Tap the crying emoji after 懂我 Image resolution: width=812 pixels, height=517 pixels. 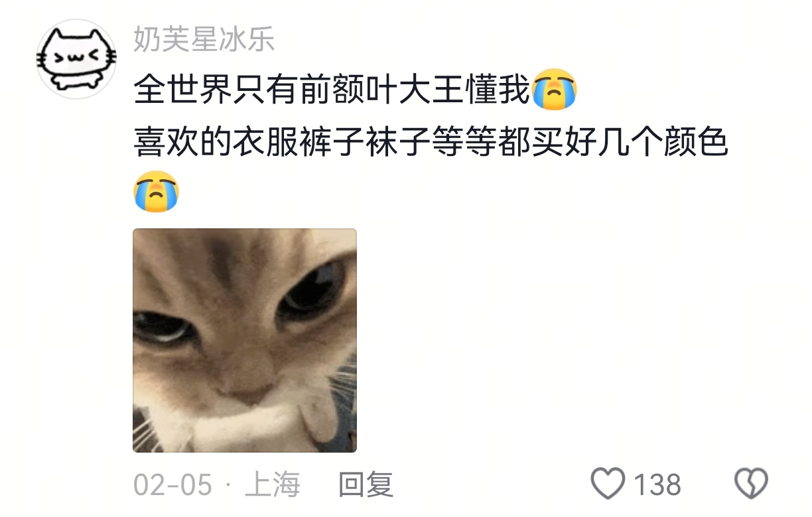point(555,90)
